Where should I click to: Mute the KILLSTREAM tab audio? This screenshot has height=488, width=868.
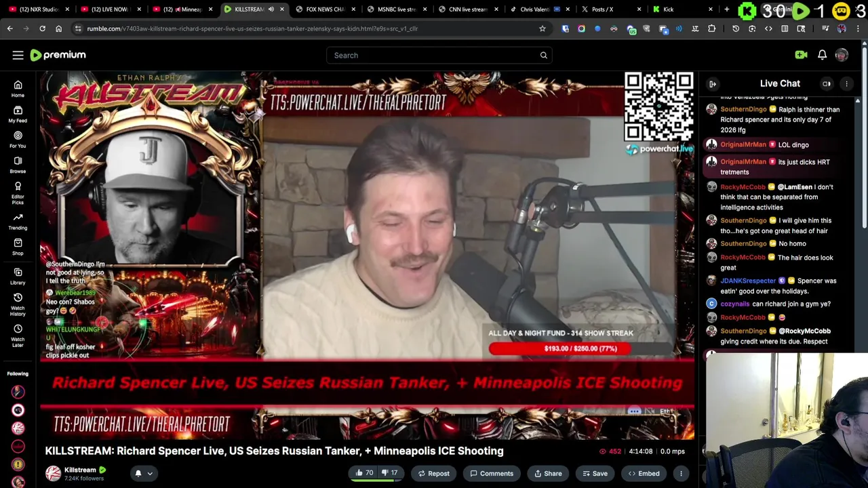(271, 9)
